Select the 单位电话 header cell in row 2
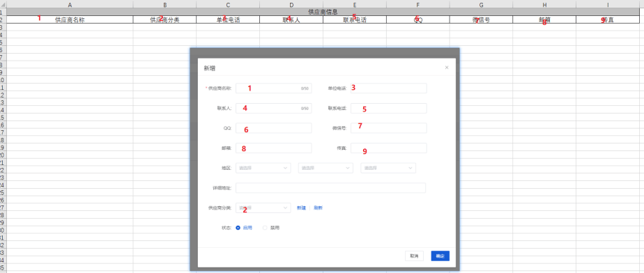 point(228,19)
